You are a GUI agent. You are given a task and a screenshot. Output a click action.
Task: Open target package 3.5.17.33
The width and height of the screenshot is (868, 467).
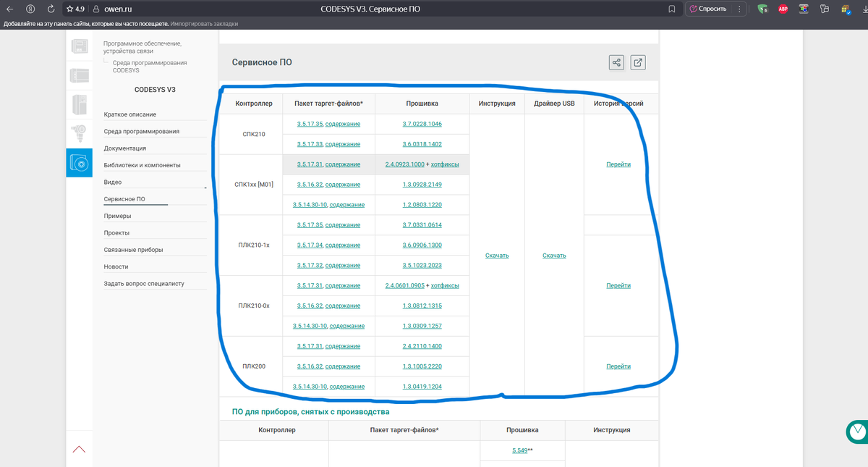coord(310,144)
